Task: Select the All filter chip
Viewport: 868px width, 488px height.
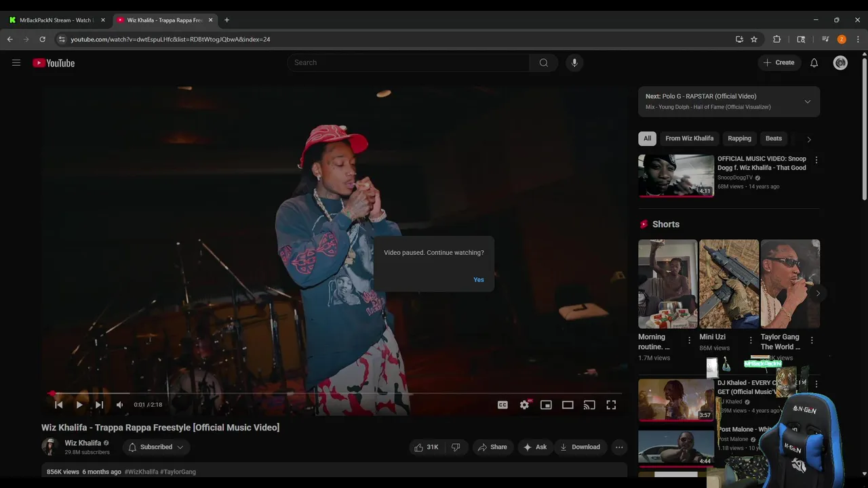Action: 648,138
